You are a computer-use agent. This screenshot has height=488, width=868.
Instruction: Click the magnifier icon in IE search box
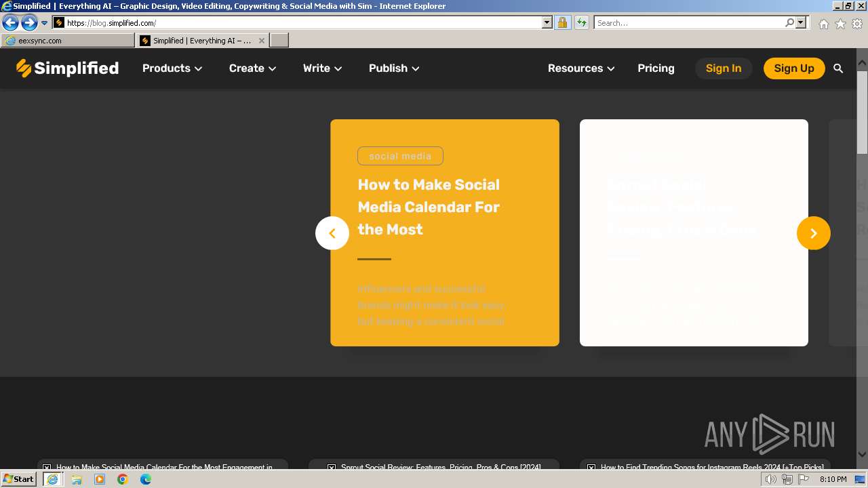[789, 22]
